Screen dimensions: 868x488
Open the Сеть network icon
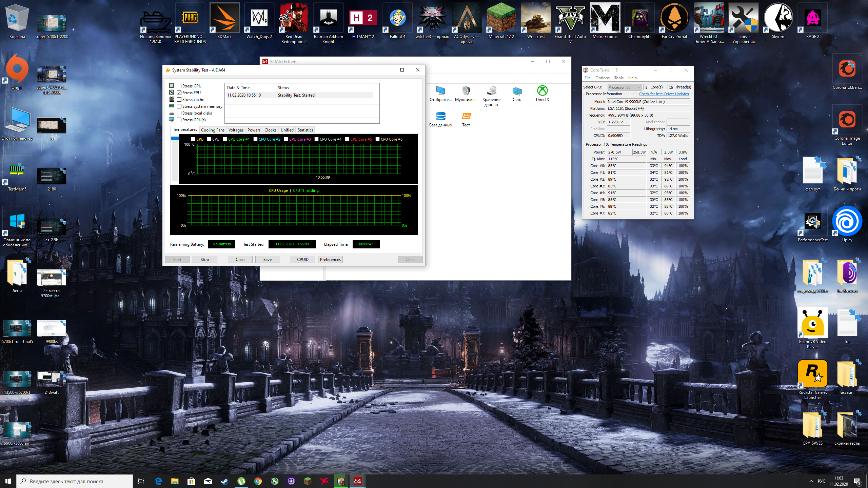click(x=517, y=91)
